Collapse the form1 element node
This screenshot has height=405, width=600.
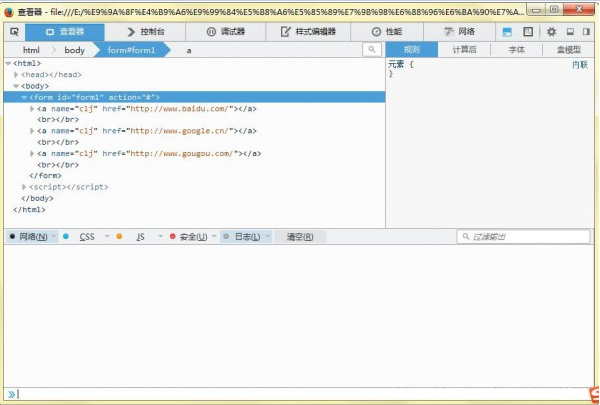(x=24, y=97)
